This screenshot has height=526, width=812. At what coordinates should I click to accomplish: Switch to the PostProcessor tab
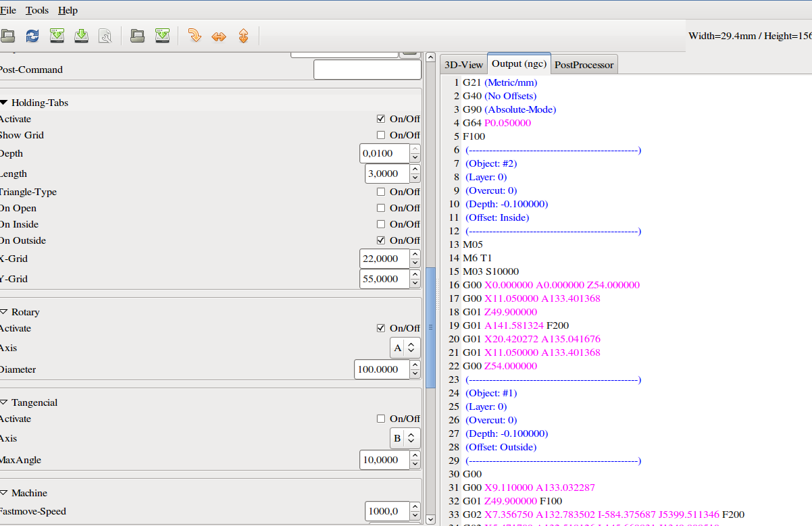tap(584, 65)
